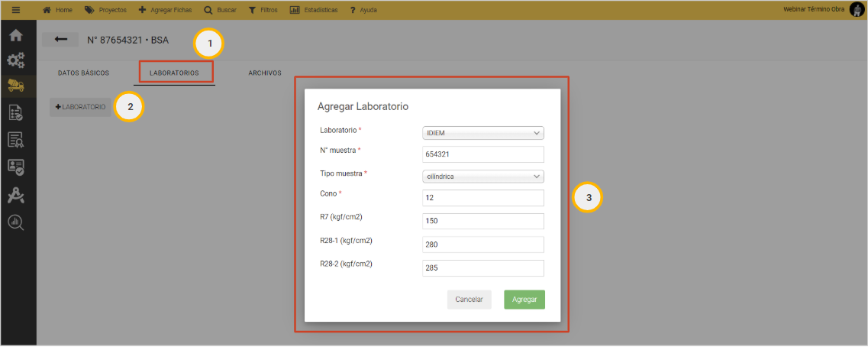Viewport: 868px width, 347px height.
Task: Switch to the Datos Básicos tab
Action: (x=83, y=73)
